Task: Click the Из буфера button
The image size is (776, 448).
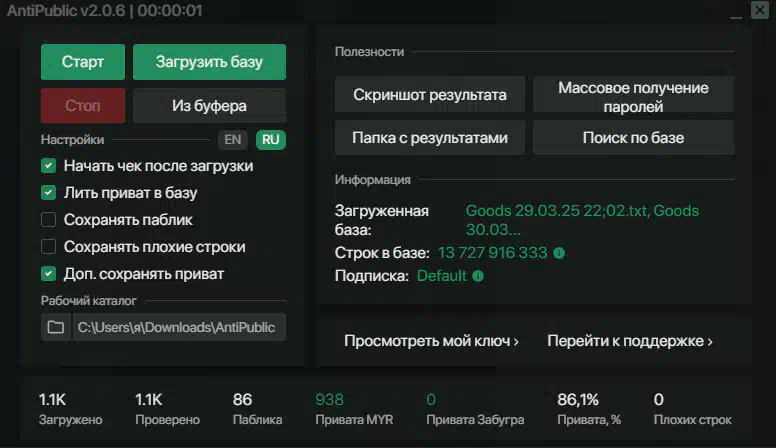Action: (x=209, y=105)
